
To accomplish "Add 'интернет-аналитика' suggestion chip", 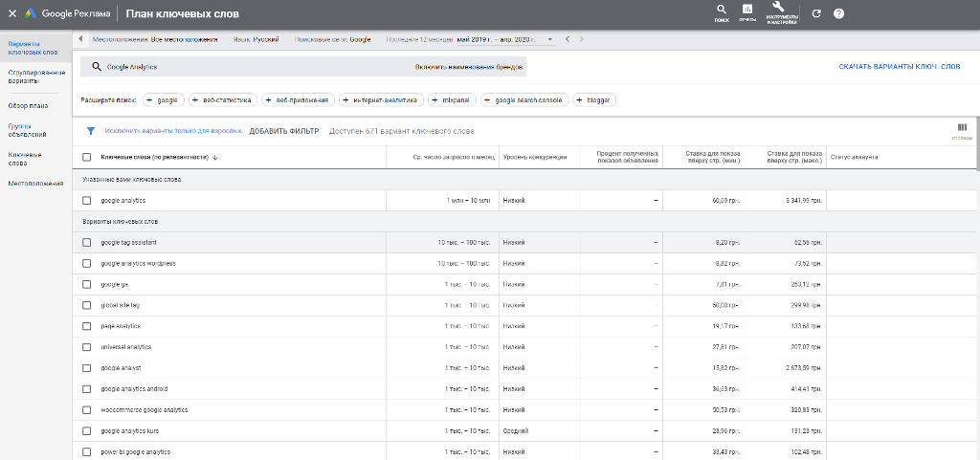I will point(381,99).
